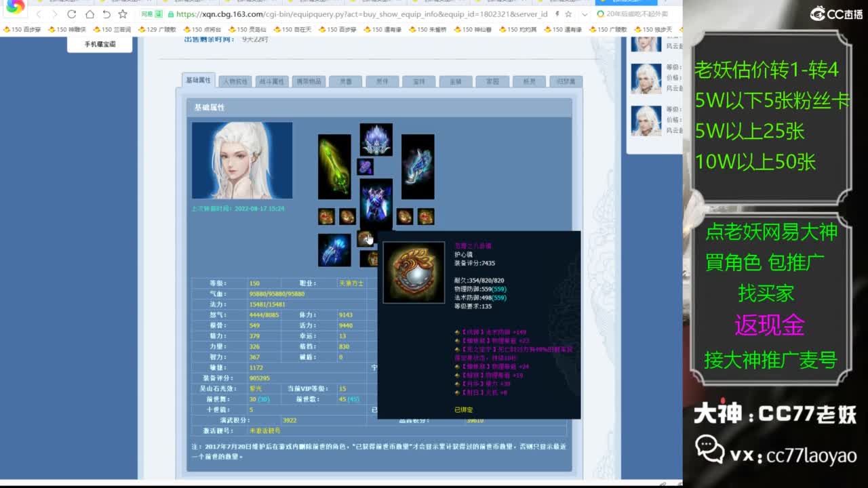
Task: Click the top seller avatar in right sidebar
Action: tap(646, 43)
